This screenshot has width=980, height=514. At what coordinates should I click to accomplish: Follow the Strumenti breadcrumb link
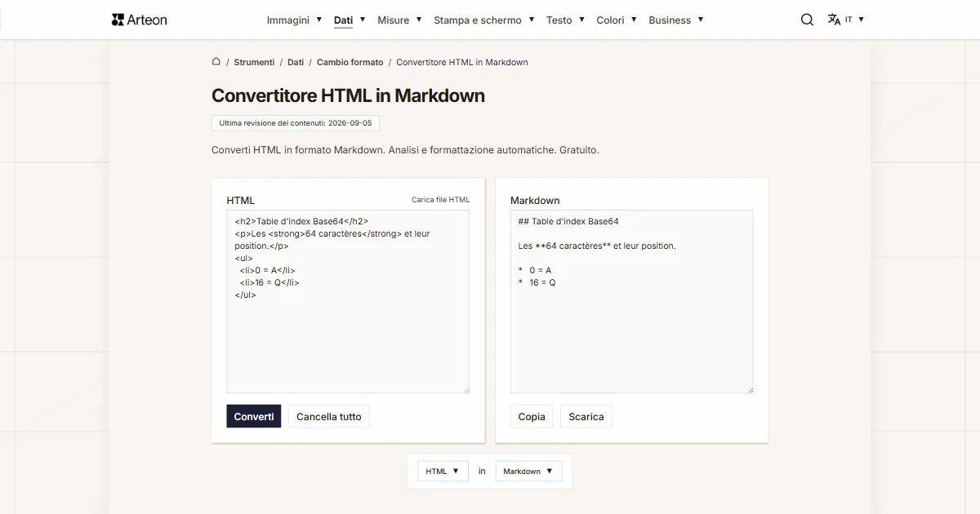click(x=254, y=62)
